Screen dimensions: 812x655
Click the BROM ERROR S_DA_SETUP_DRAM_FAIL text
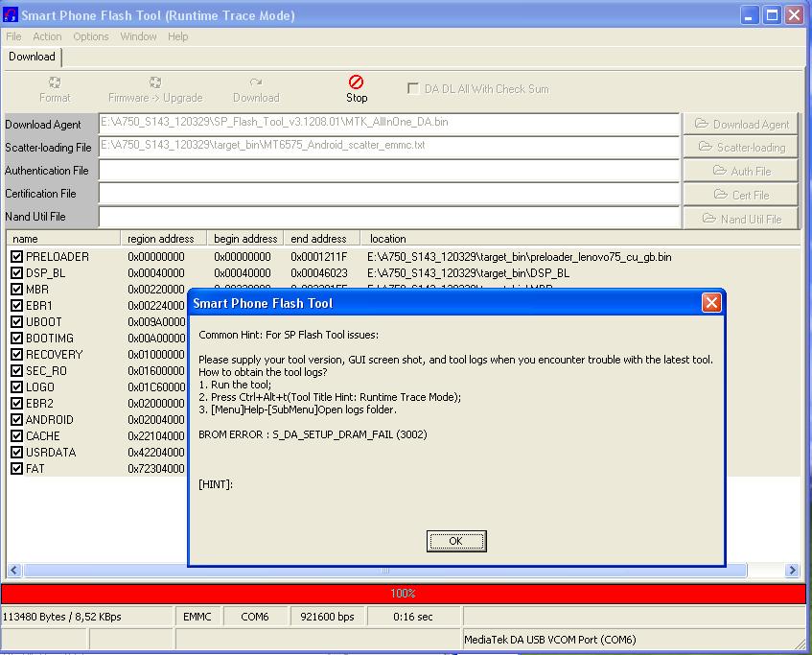pos(313,434)
